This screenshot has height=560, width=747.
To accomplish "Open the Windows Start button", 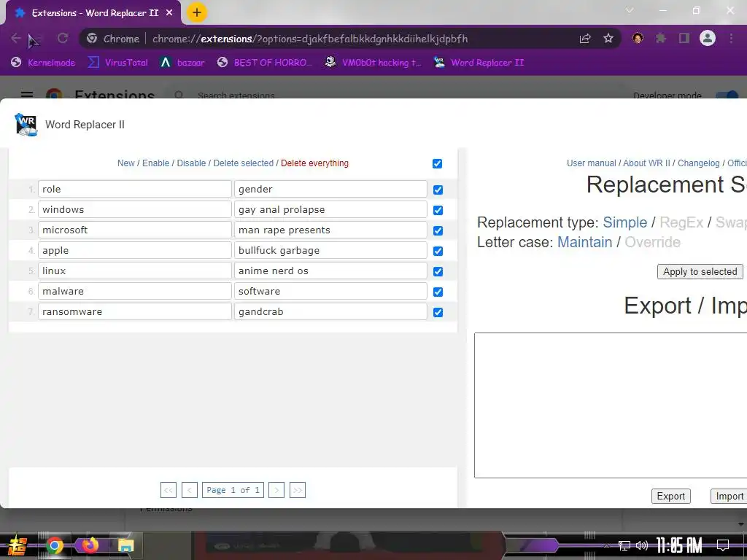I will [x=17, y=545].
